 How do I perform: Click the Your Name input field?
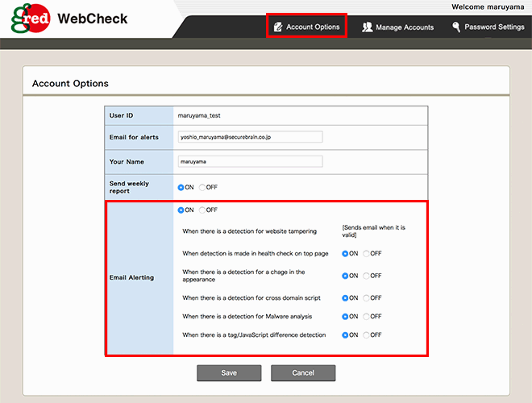tap(250, 161)
